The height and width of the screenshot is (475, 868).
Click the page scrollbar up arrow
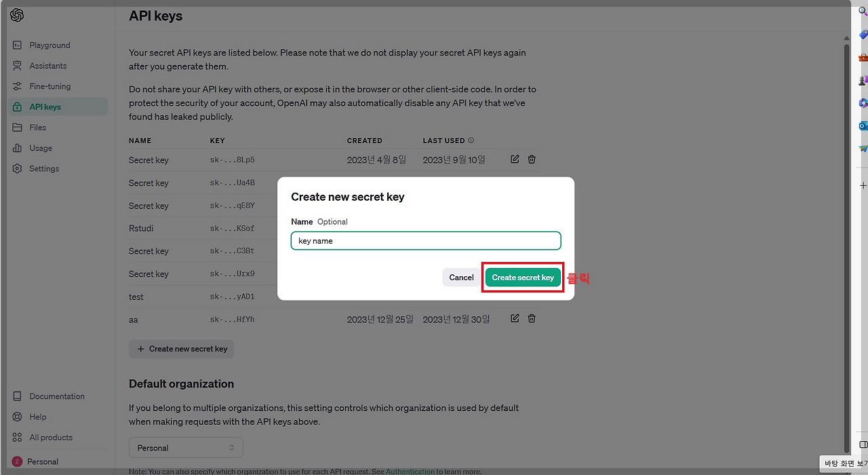click(x=846, y=37)
